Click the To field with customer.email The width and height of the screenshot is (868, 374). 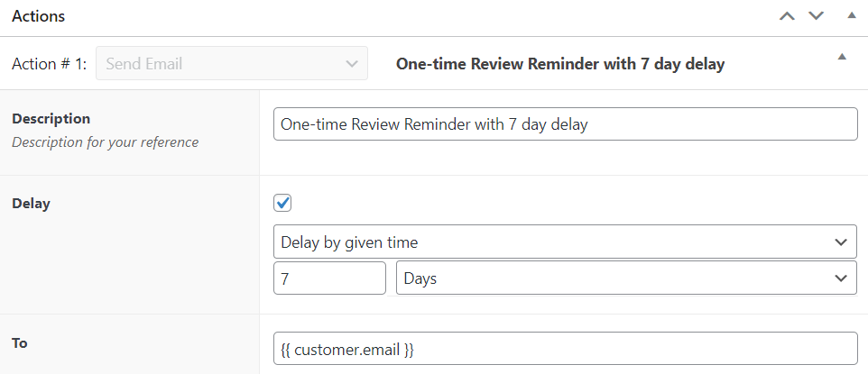coord(565,349)
